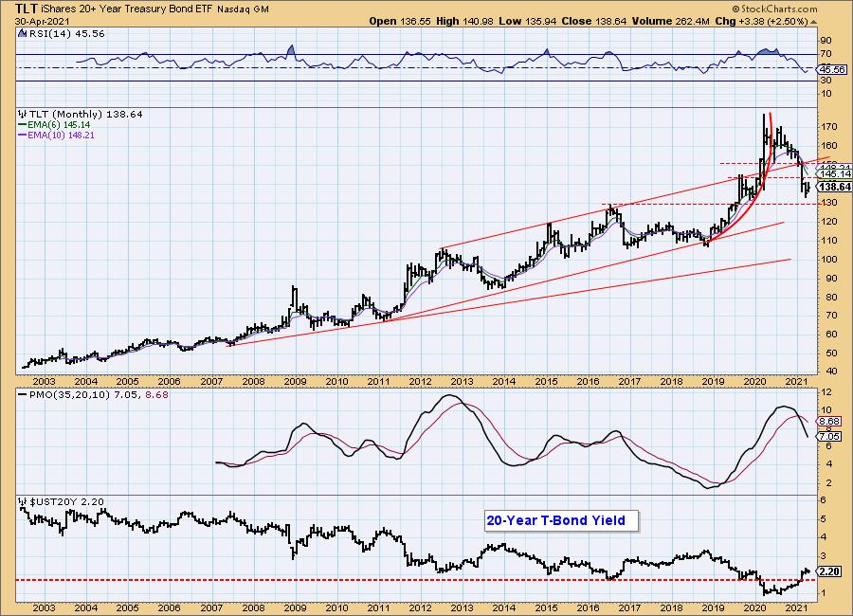Click the Chg +3.38 (+2.50%) value
Screen dimensions: 853x616
(x=761, y=21)
